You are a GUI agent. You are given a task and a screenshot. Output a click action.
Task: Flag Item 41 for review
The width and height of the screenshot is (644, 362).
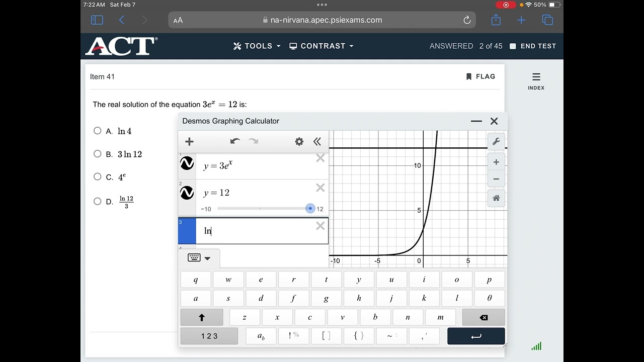click(x=480, y=76)
